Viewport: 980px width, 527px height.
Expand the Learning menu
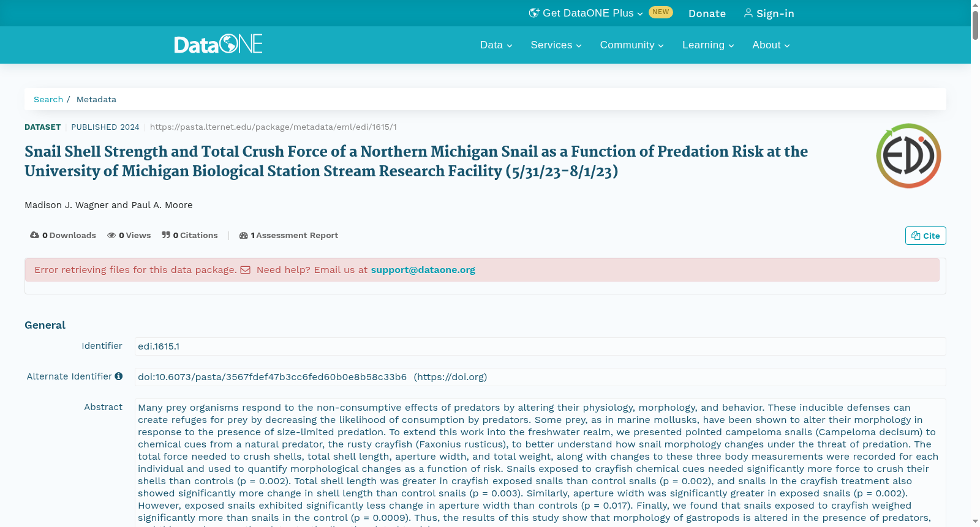708,45
